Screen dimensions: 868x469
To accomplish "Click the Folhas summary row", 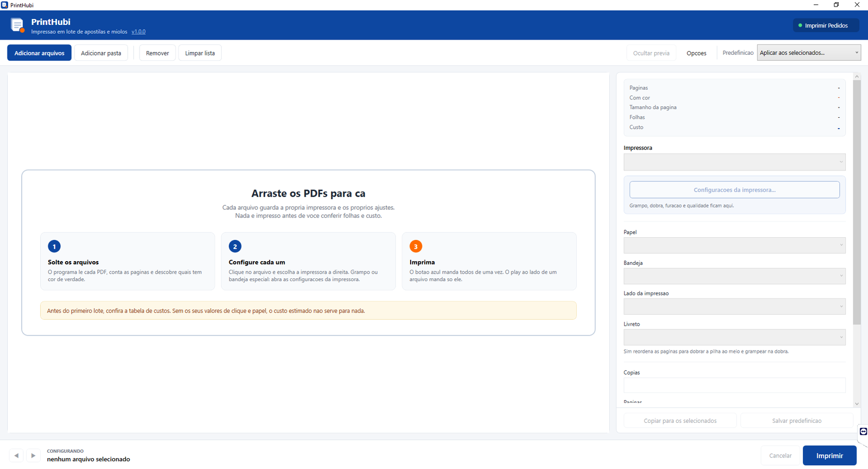I will point(735,117).
